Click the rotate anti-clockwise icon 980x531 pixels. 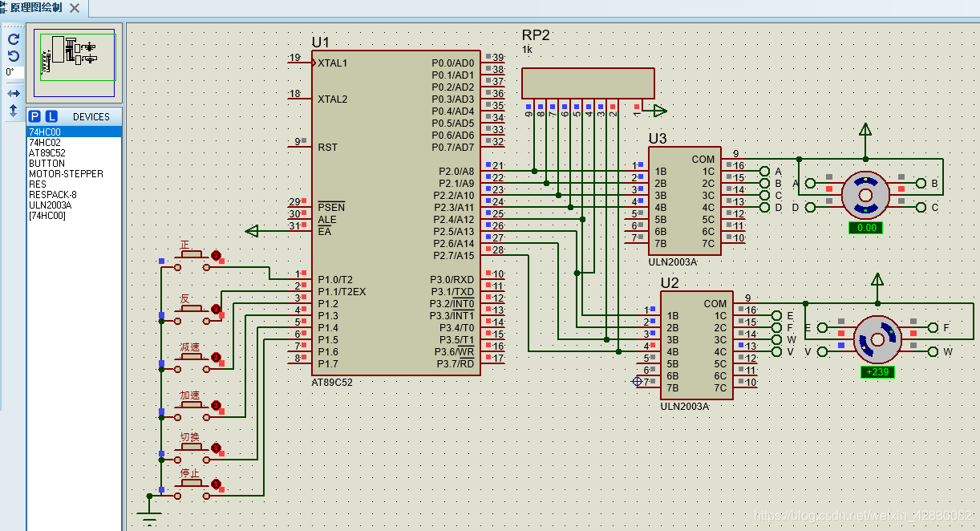point(13,56)
